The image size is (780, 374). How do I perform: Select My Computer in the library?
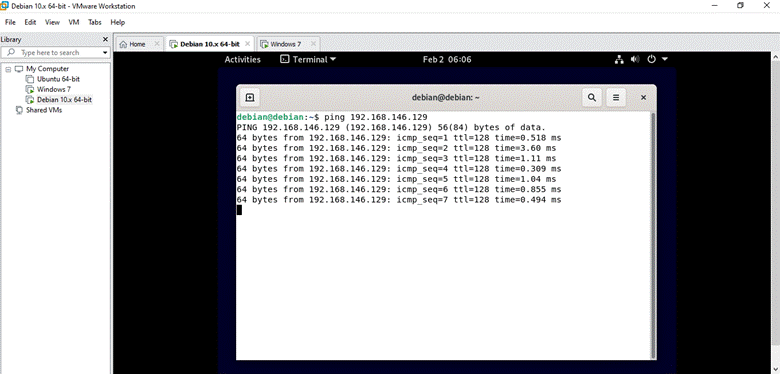point(47,69)
